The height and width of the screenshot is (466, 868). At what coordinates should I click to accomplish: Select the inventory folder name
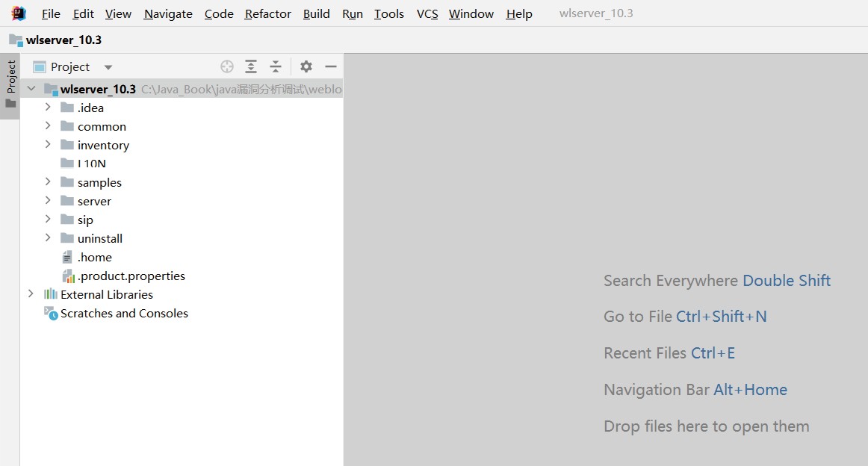point(104,145)
